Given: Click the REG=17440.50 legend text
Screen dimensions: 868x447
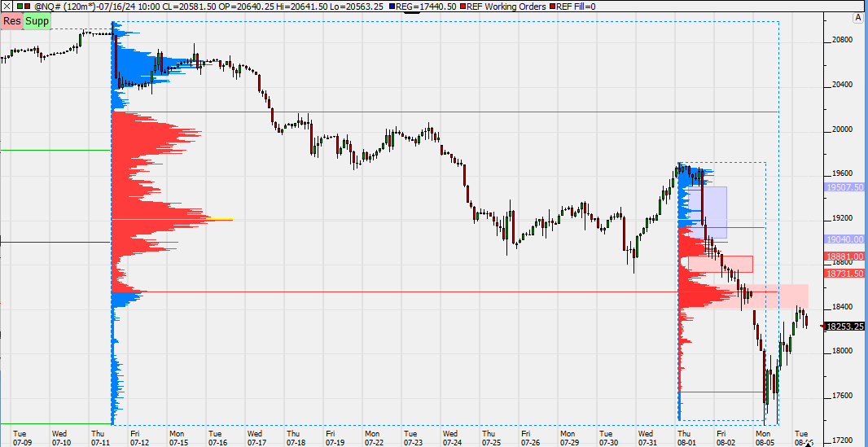Looking at the screenshot, I should tap(425, 7).
